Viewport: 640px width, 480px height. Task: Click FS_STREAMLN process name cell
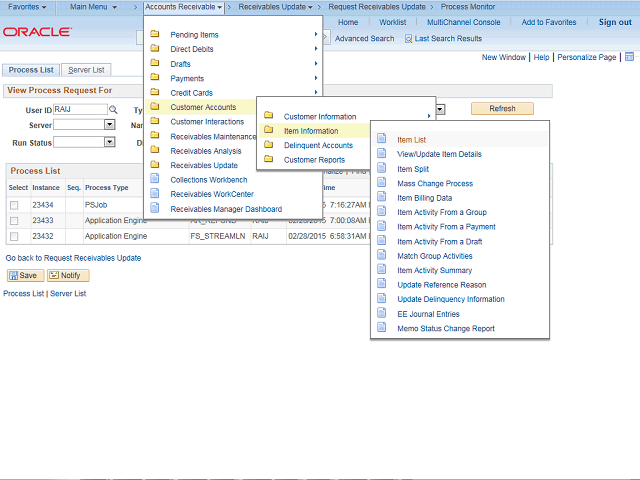(218, 236)
